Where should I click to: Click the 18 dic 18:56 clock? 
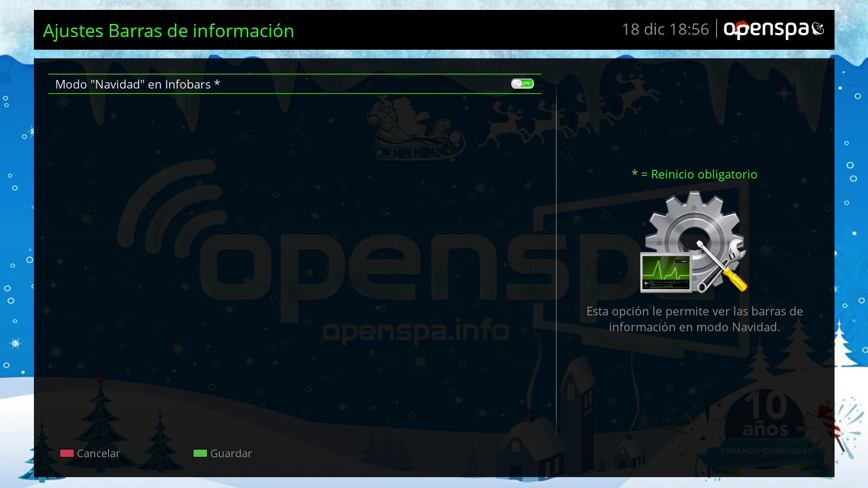tap(665, 29)
